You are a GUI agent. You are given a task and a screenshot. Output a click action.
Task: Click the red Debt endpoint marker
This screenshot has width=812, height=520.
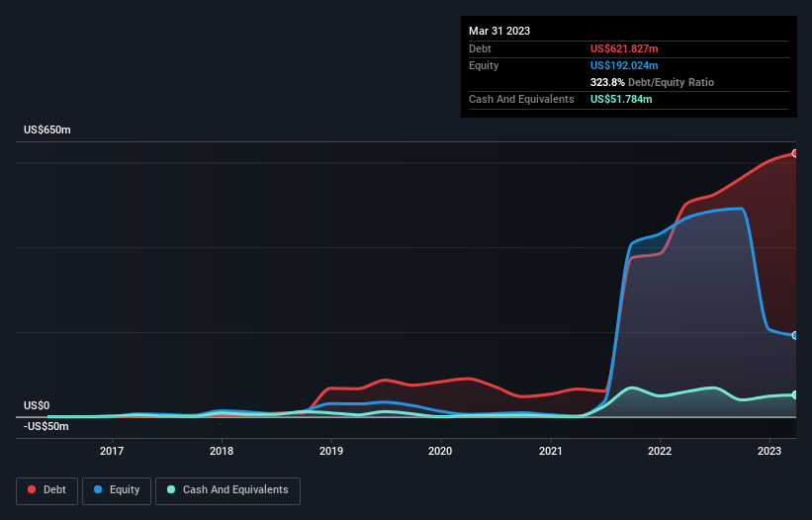pyautogui.click(x=795, y=153)
